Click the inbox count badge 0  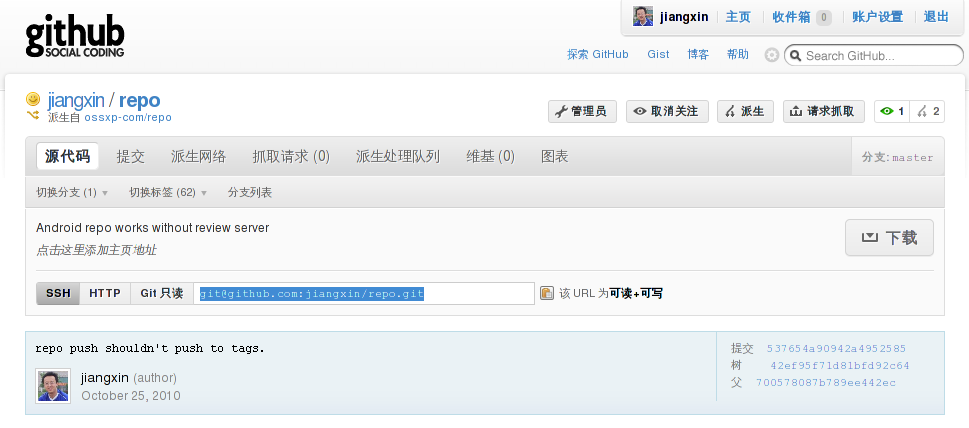(x=823, y=17)
